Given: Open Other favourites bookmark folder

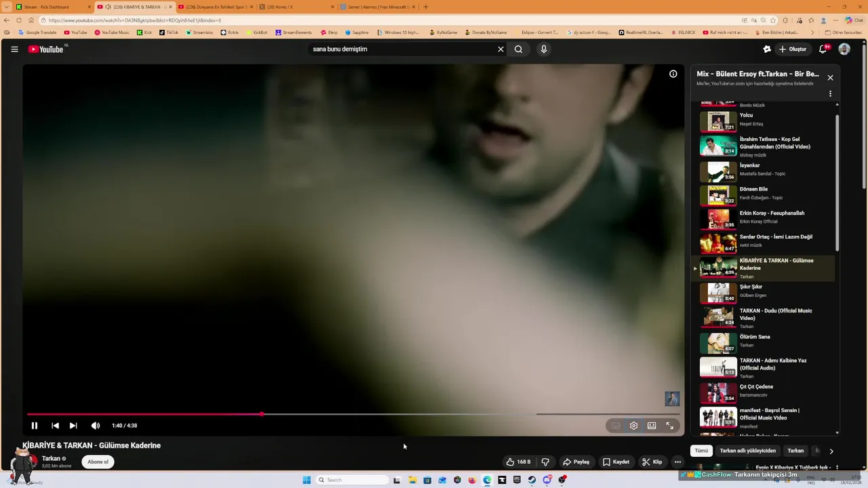Looking at the screenshot, I should (843, 33).
